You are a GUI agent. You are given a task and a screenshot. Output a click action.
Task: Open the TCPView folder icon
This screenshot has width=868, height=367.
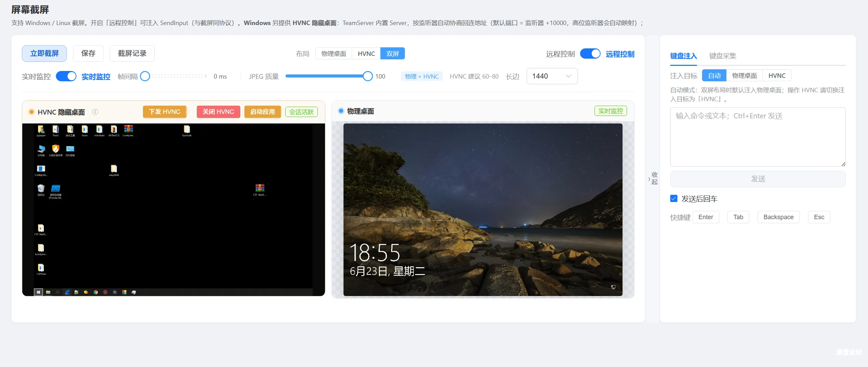[x=41, y=269]
